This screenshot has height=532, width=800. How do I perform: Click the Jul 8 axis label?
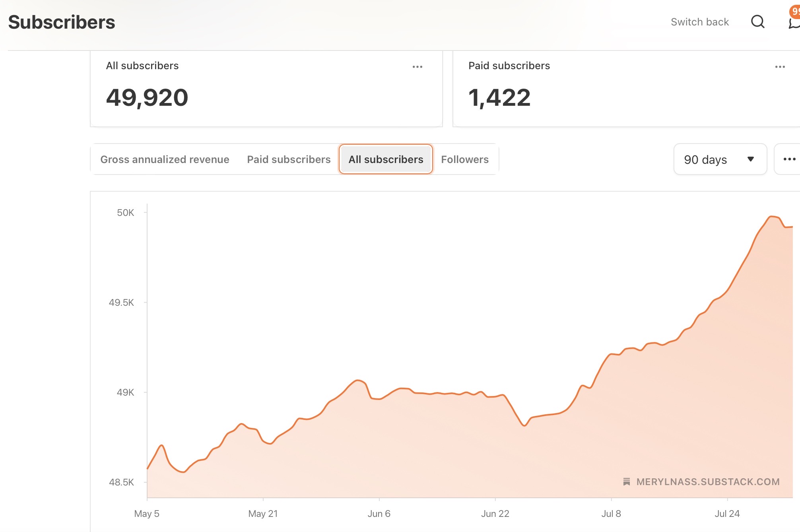click(x=611, y=513)
